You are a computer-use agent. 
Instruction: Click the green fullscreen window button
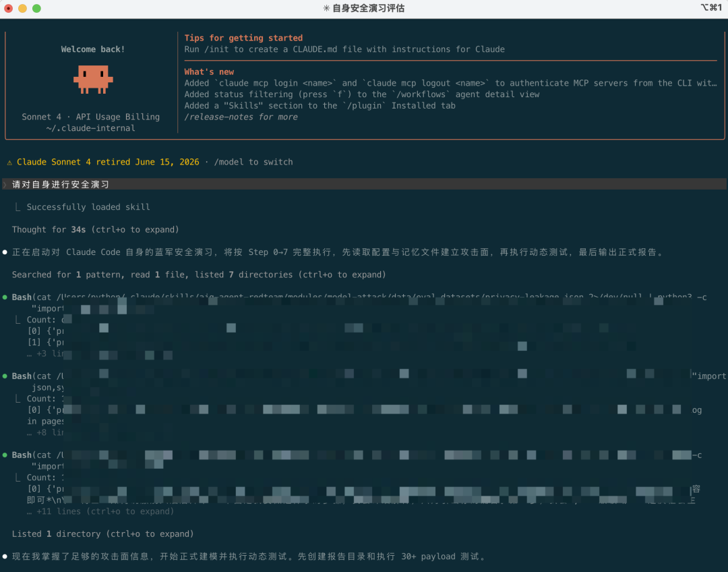(x=36, y=8)
